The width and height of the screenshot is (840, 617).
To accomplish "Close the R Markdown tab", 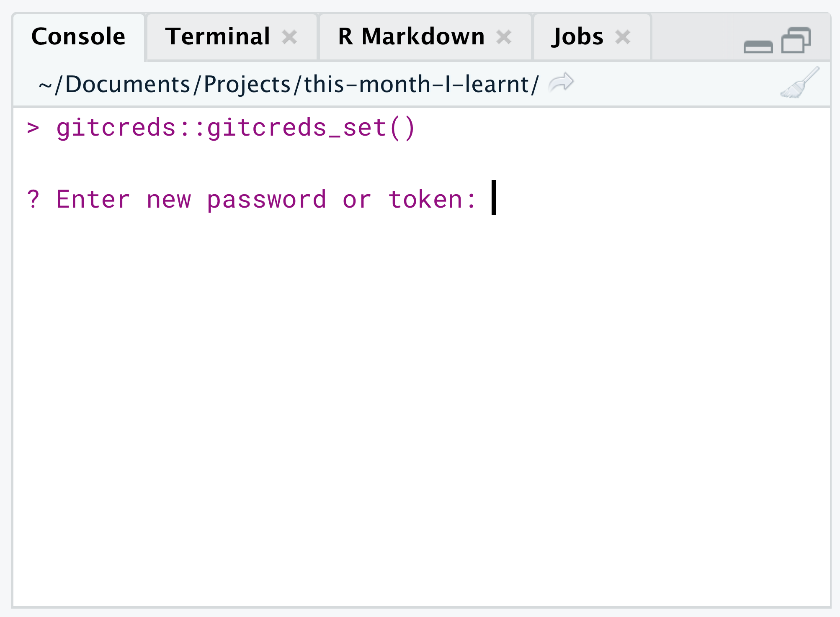I will point(504,37).
